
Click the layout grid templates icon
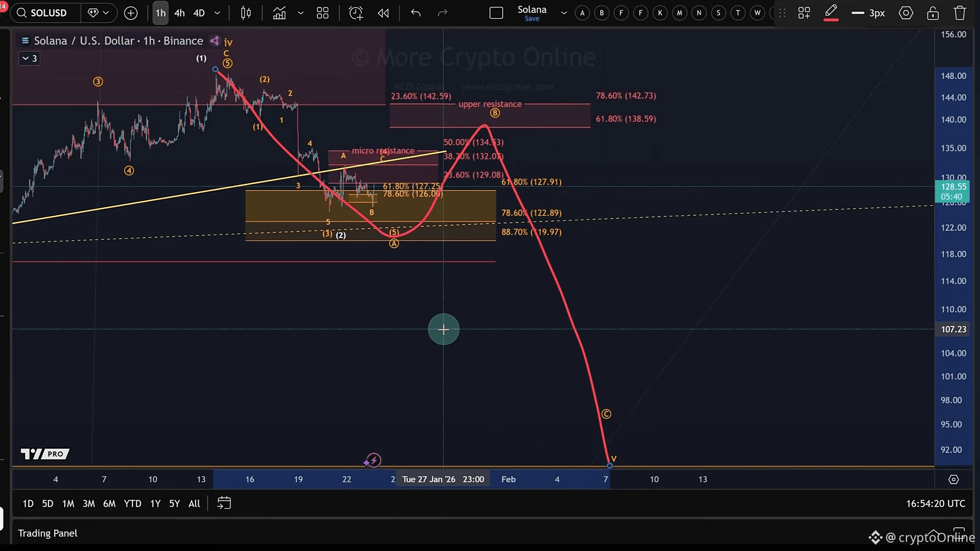click(322, 13)
